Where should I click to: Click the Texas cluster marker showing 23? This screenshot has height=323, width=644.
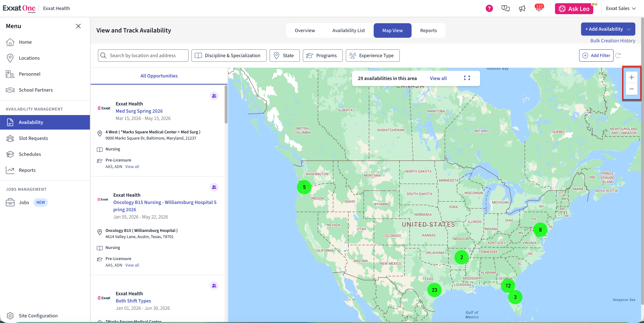click(x=434, y=290)
